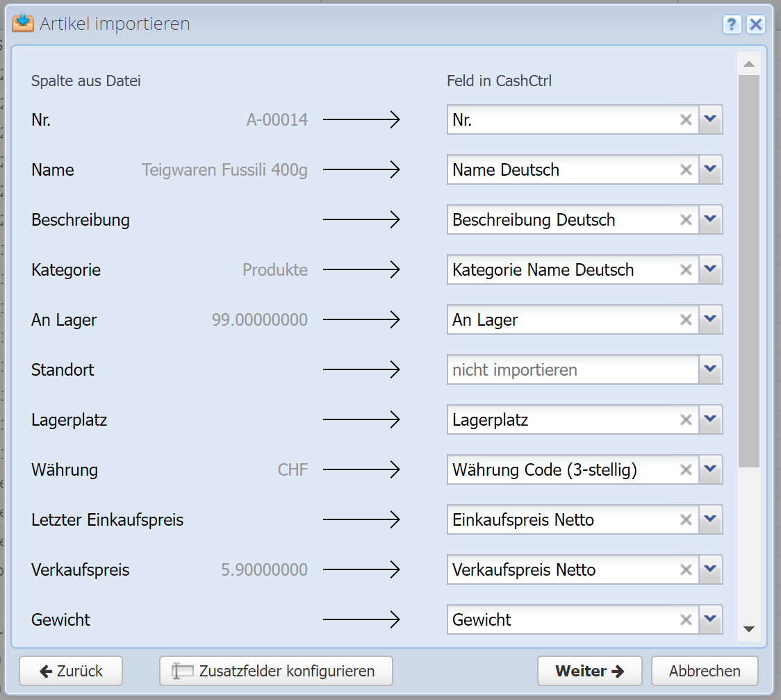Open dropdown for Währung Code field

[710, 470]
